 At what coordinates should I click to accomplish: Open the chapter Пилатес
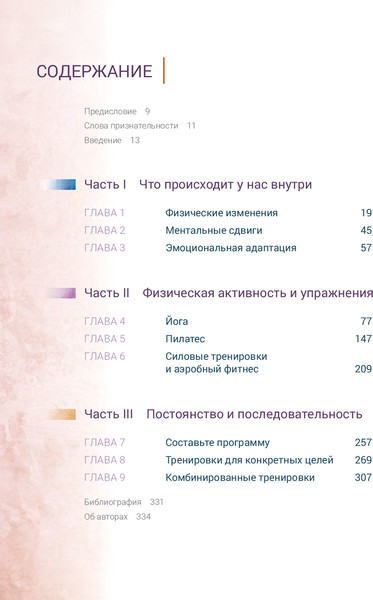click(x=185, y=339)
